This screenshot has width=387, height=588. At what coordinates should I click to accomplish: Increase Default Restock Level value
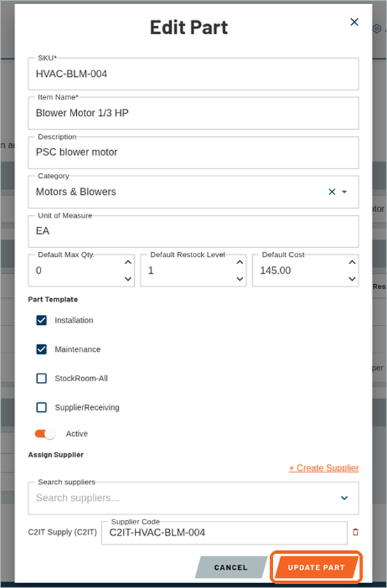(x=240, y=262)
